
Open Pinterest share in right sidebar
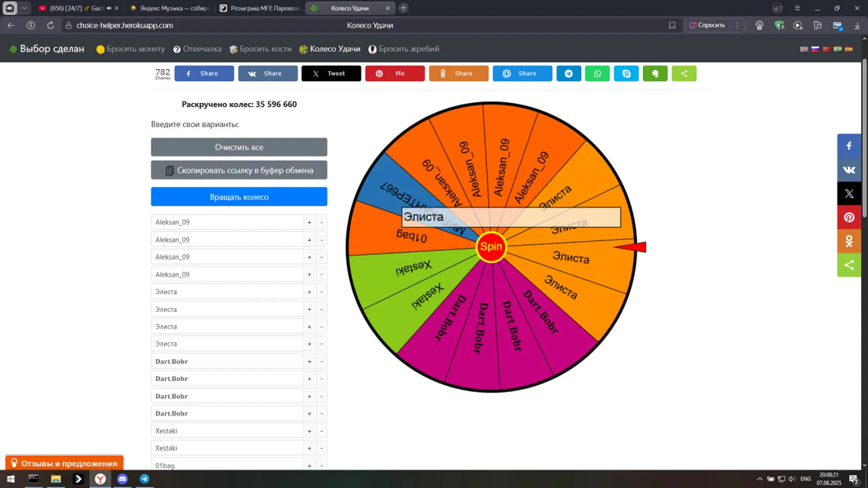click(849, 217)
